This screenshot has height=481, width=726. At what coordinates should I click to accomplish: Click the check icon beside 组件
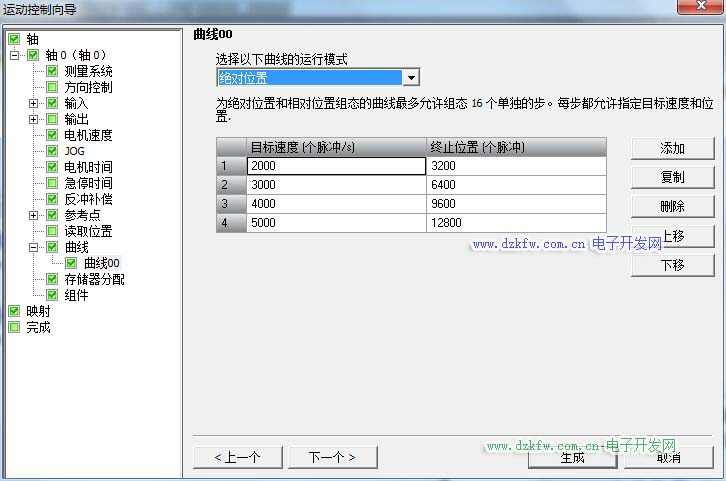point(52,295)
